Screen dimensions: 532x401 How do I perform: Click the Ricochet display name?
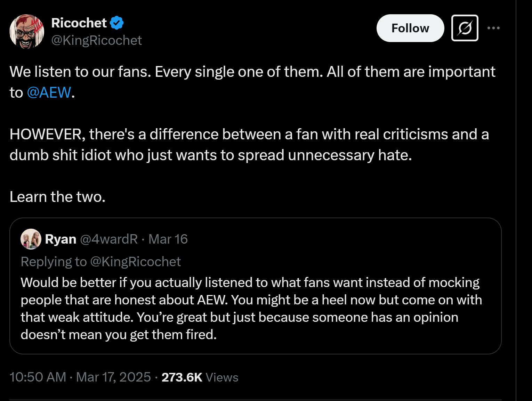point(79,23)
